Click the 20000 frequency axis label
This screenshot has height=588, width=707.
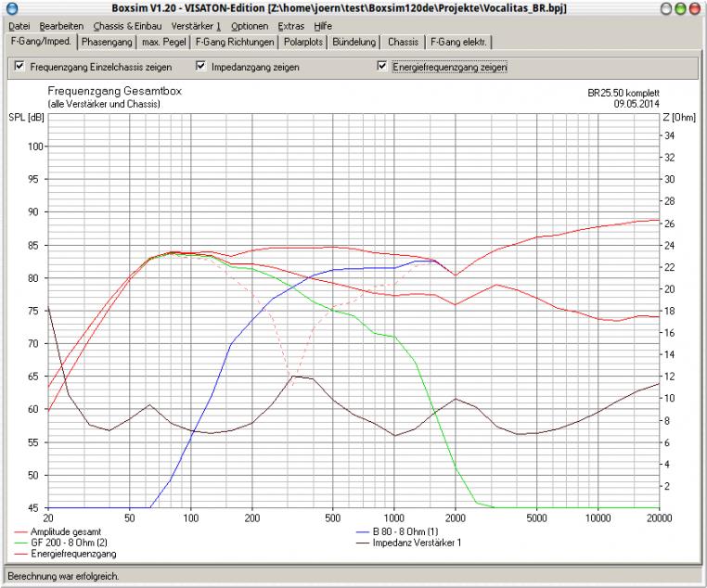click(x=659, y=518)
